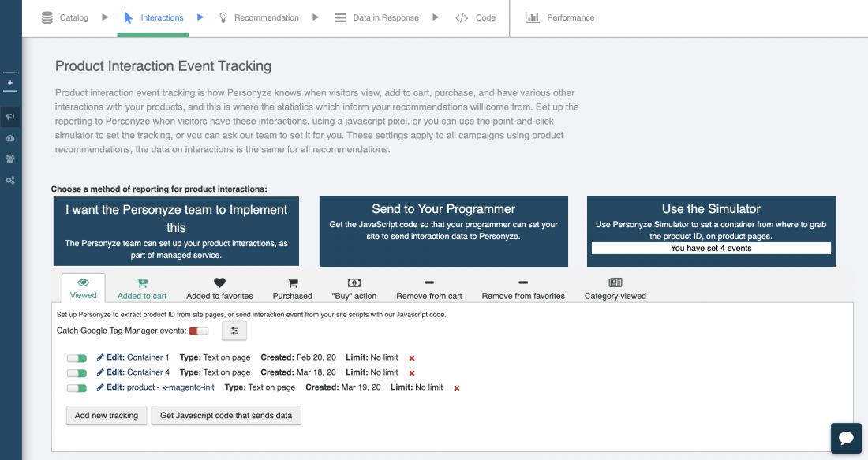
Task: Open Google Tag Manager settings sliders icon
Action: coord(234,331)
